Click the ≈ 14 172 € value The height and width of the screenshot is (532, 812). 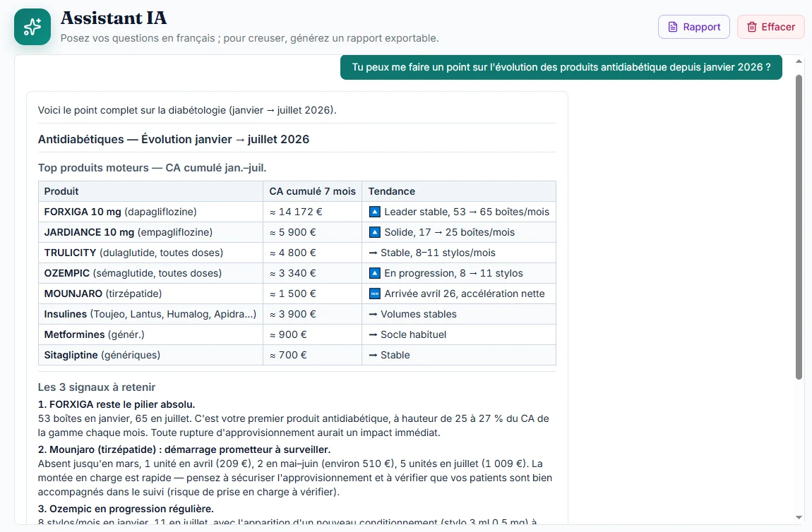coord(296,212)
